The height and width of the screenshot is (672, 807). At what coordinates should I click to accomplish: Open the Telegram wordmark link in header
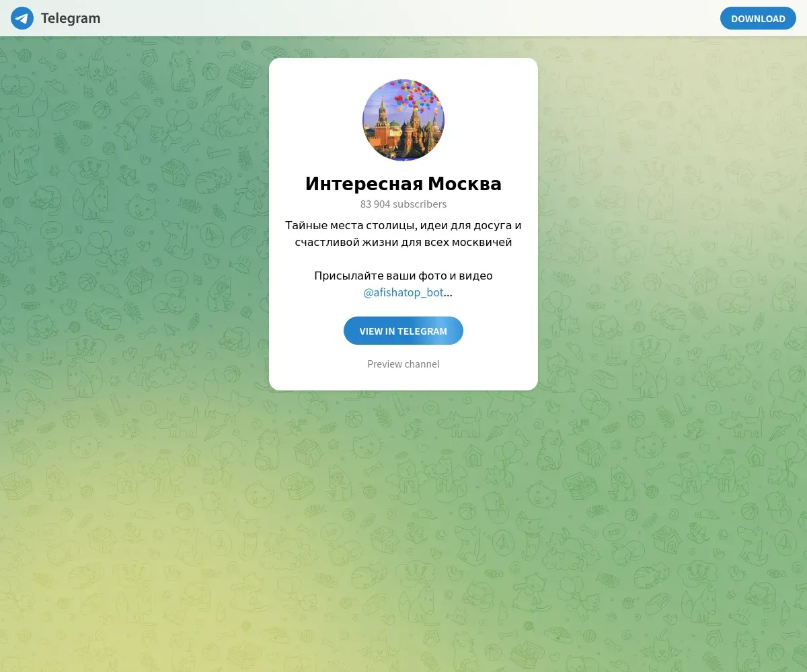(x=71, y=18)
